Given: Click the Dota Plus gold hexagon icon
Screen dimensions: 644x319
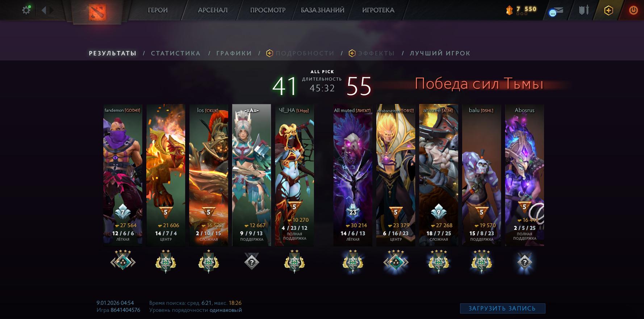Looking at the screenshot, I should click(609, 10).
